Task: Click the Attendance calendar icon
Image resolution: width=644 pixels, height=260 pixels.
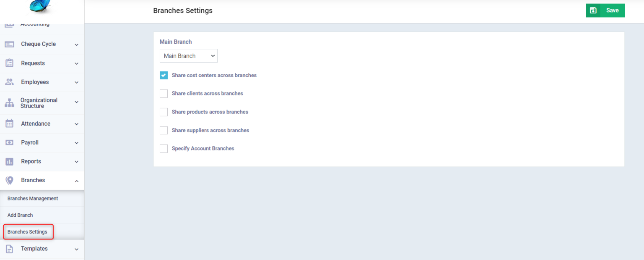Action: coord(9,123)
